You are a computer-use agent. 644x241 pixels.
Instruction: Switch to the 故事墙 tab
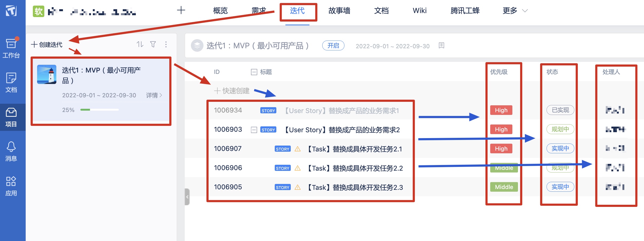(339, 11)
